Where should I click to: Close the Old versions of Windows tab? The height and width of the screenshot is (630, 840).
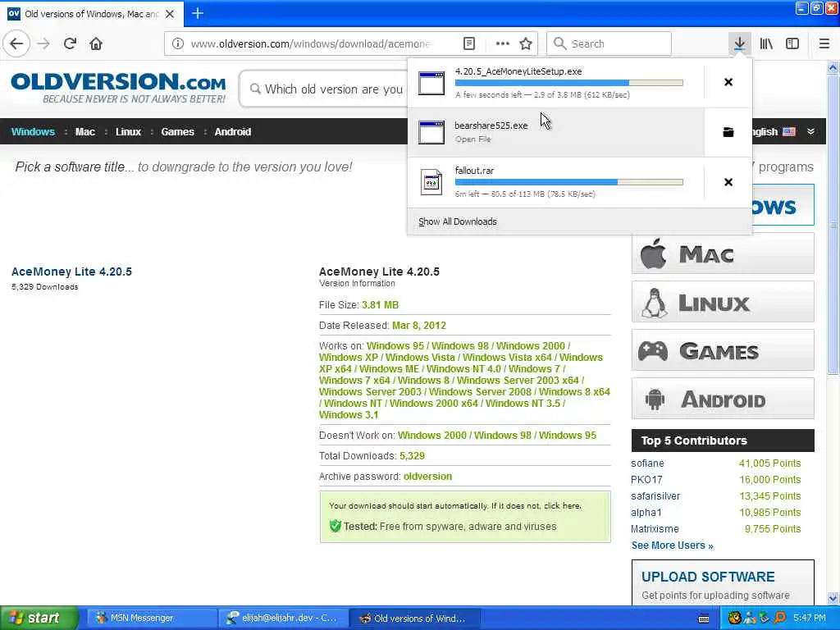click(170, 14)
